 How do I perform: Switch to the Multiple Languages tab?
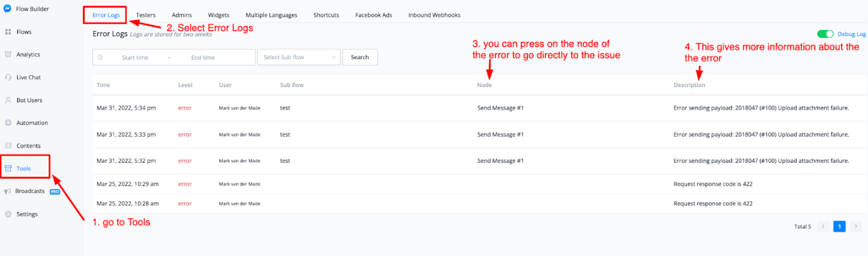271,15
